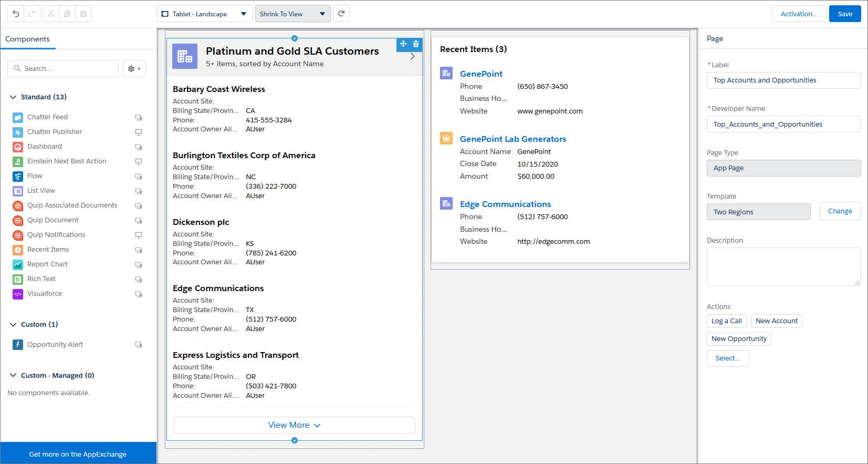Click the Copy icon in toolbar
The image size is (868, 464).
(x=67, y=14)
